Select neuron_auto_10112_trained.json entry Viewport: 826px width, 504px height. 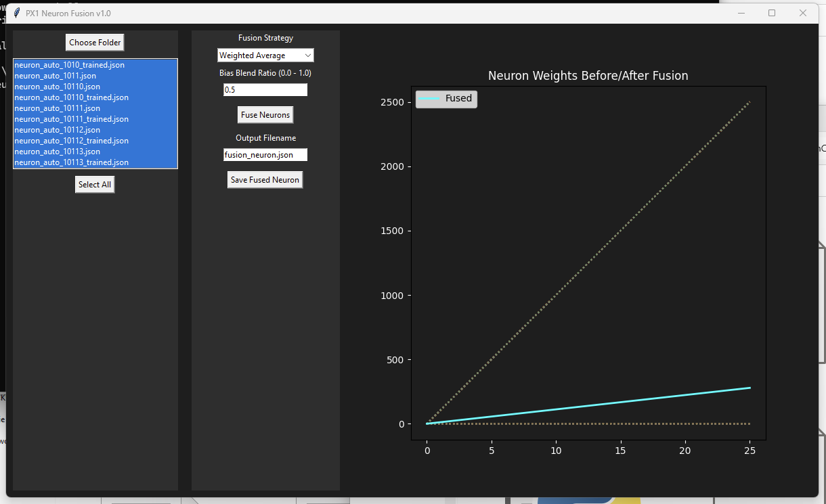click(x=95, y=141)
